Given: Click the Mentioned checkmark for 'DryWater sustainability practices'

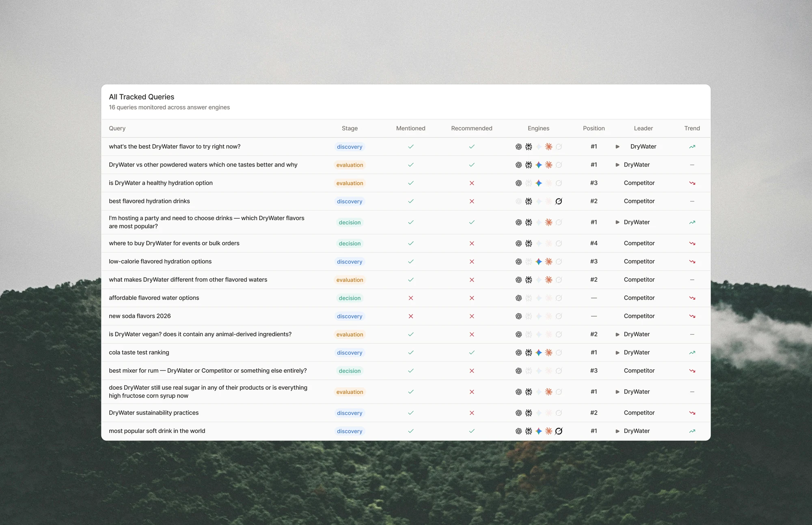Looking at the screenshot, I should [x=411, y=413].
